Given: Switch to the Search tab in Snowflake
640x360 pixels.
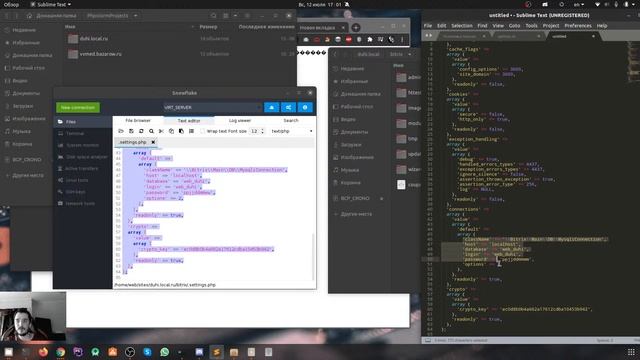Looking at the screenshot, I should coord(291,120).
